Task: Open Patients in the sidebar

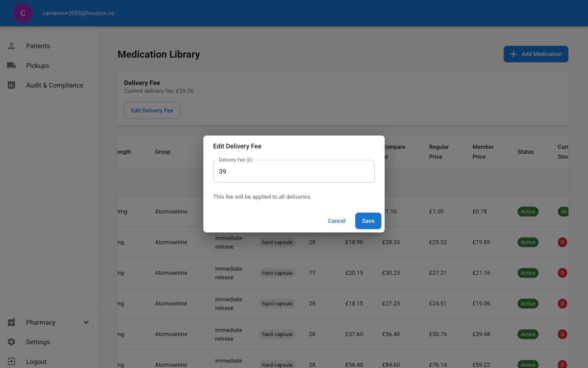Action: tap(49, 46)
